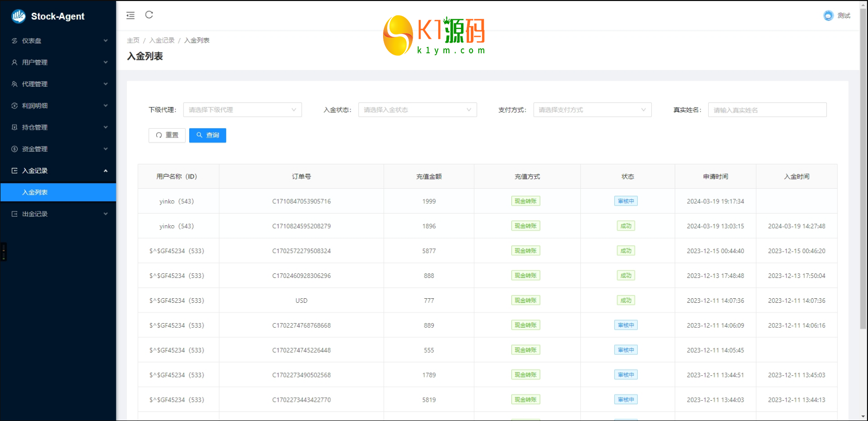Viewport: 868px width, 421px height.
Task: Expand the 利润明细 sidebar menu
Action: click(x=58, y=106)
